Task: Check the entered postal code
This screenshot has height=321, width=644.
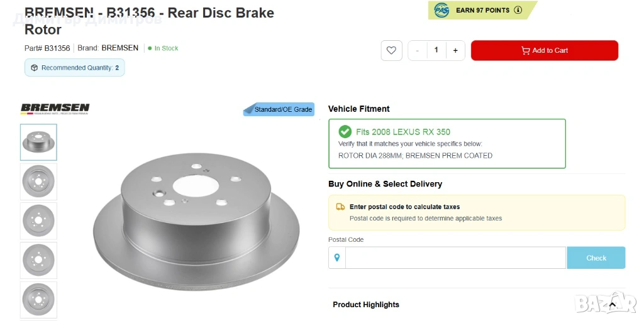Action: [x=596, y=258]
